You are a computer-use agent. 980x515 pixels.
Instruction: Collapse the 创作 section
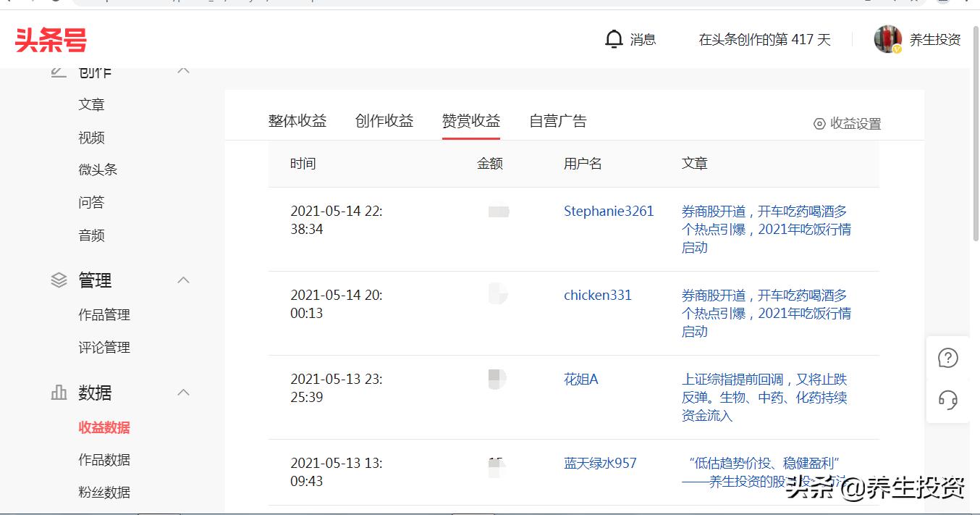tap(183, 70)
